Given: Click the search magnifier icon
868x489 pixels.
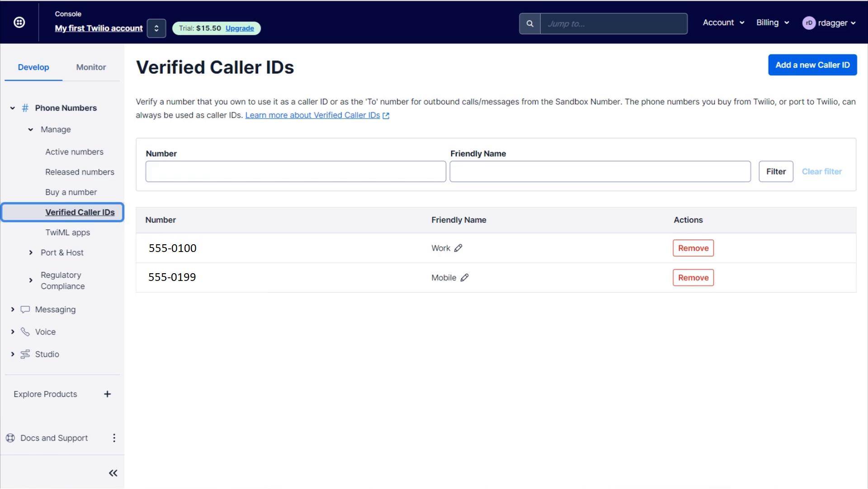Looking at the screenshot, I should tap(530, 24).
